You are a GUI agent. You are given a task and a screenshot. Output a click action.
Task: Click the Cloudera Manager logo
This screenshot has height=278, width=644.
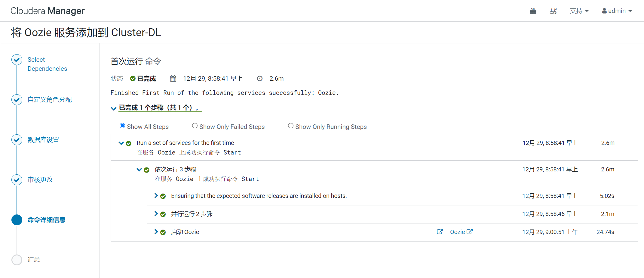click(x=48, y=11)
